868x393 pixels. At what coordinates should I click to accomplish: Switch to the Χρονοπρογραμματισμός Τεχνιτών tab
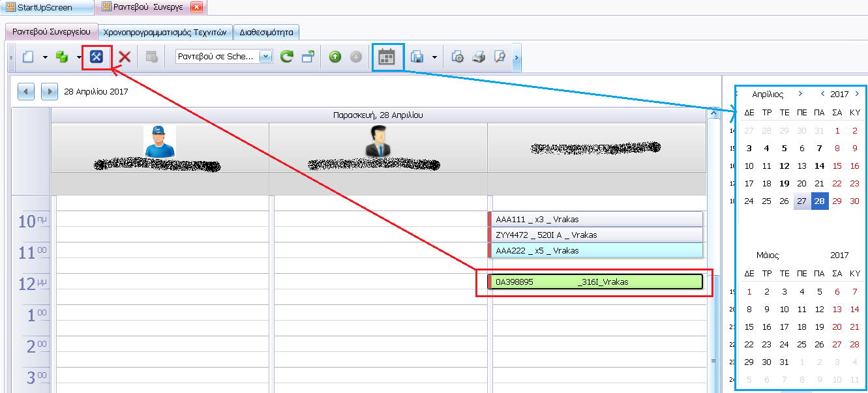[x=165, y=31]
